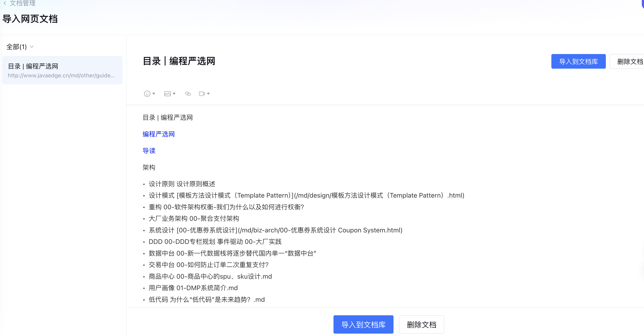This screenshot has width=644, height=336.
Task: Go back to 文档管理 breadcrumb
Action: tap(22, 3)
